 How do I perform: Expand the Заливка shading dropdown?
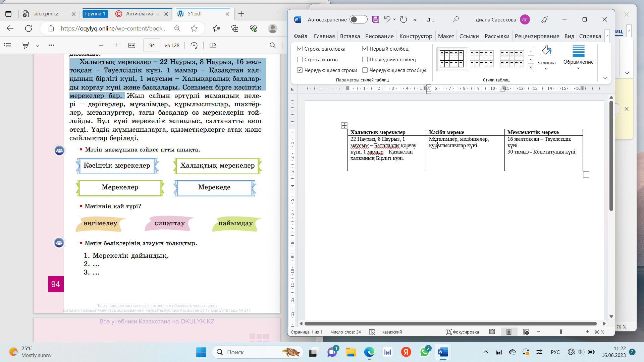[546, 69]
